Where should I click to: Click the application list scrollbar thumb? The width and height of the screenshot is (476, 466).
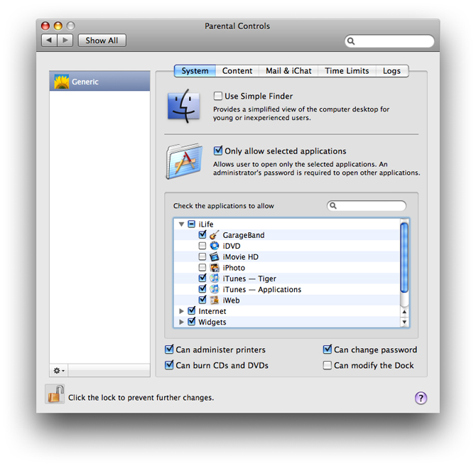[x=404, y=258]
